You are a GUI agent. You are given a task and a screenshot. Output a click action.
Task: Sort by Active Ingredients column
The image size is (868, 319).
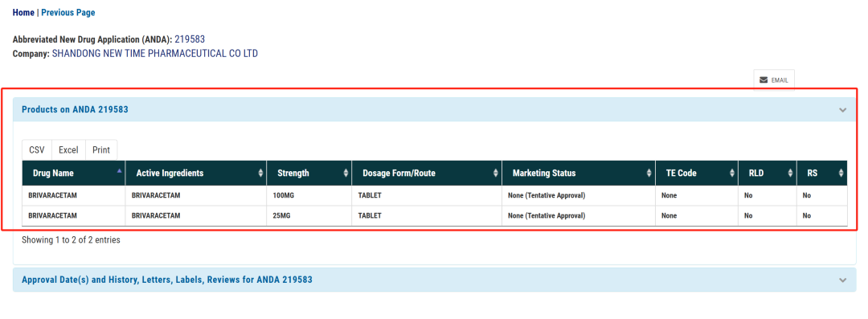pyautogui.click(x=196, y=174)
